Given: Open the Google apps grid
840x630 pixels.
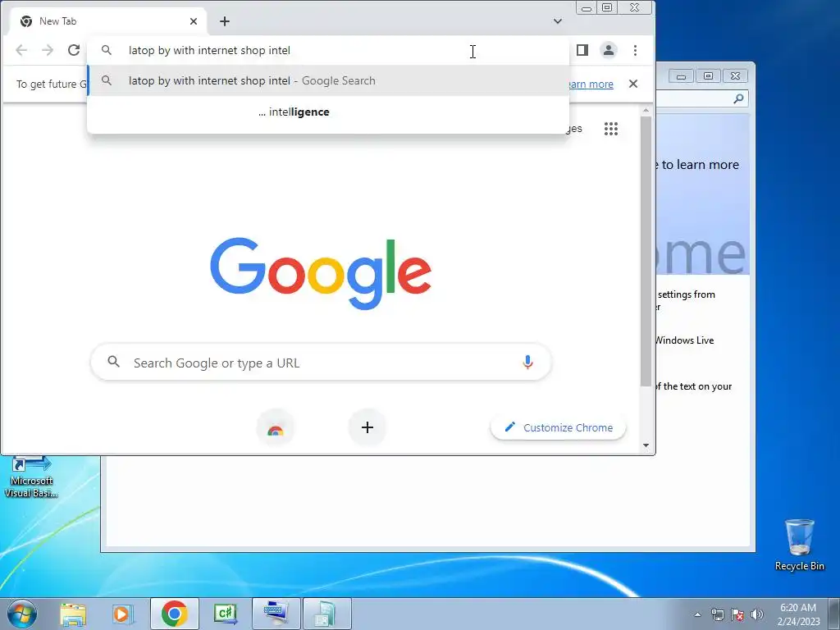Looking at the screenshot, I should click(611, 129).
